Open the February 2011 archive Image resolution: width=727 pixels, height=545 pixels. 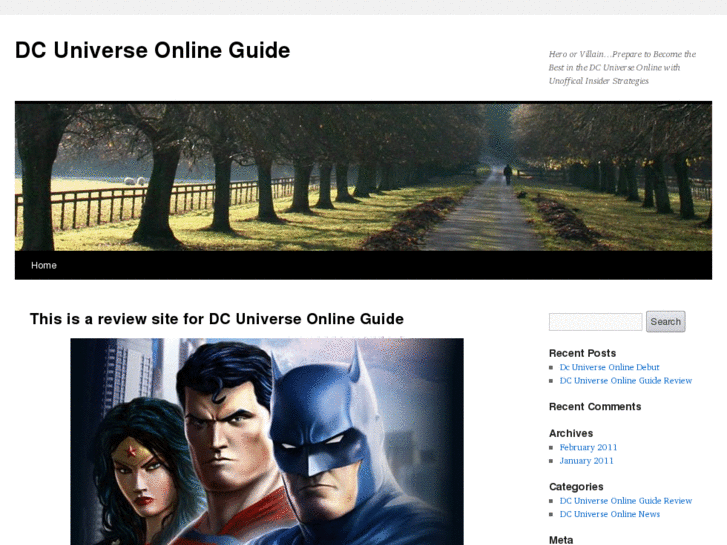coord(588,447)
